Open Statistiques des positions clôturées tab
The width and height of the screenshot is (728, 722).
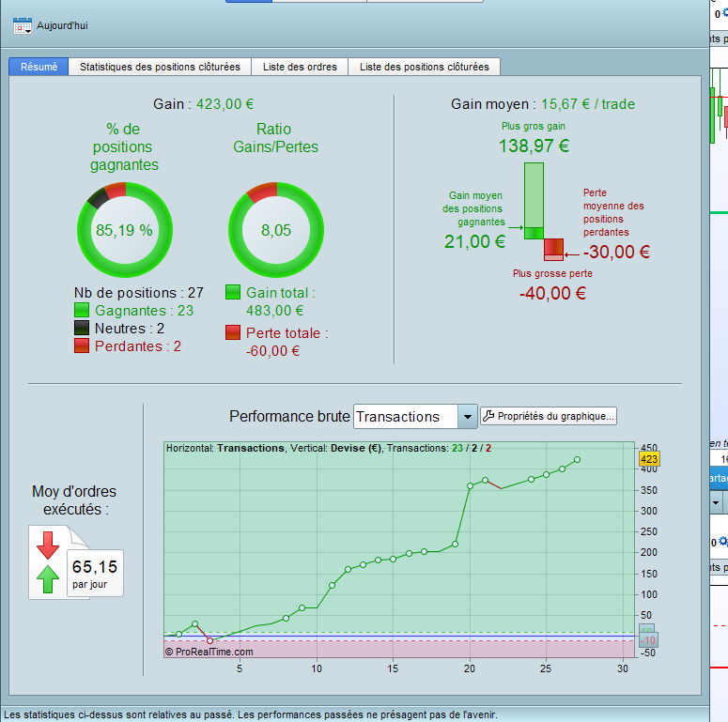tap(160, 67)
